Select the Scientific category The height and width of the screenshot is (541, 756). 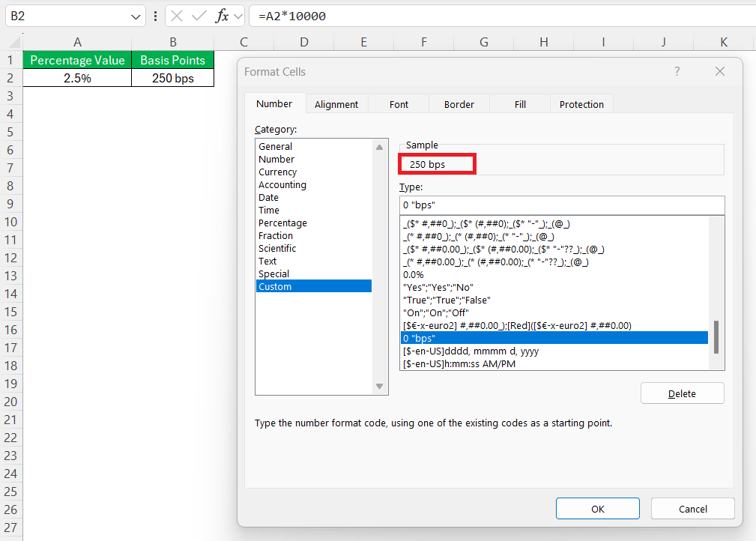point(314,248)
